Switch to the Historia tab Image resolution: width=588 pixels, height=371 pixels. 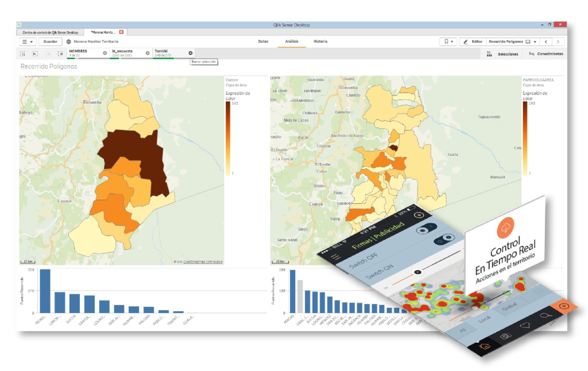320,41
